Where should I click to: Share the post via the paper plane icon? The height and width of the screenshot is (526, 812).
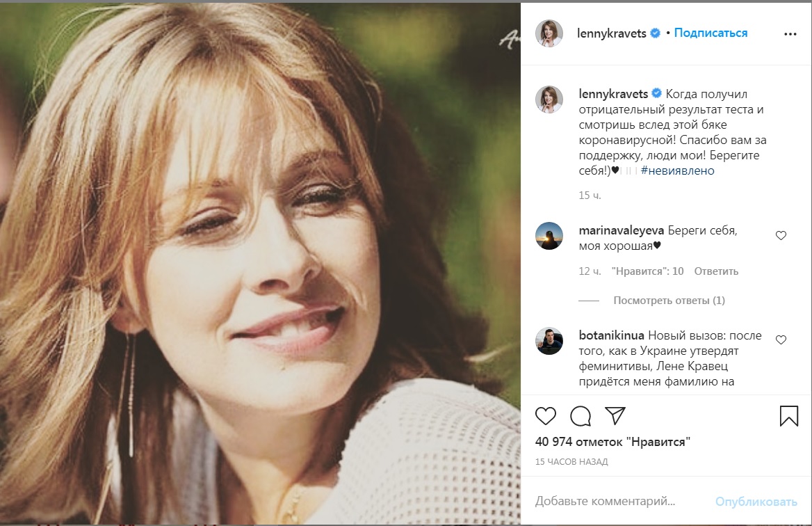(615, 415)
